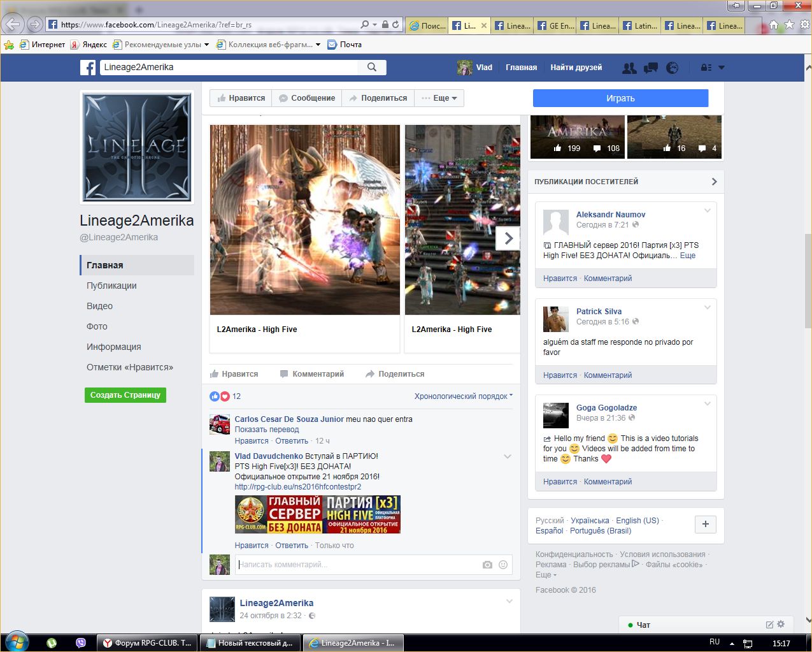Open "Фото" section in the sidebar
This screenshot has width=812, height=652.
97,326
